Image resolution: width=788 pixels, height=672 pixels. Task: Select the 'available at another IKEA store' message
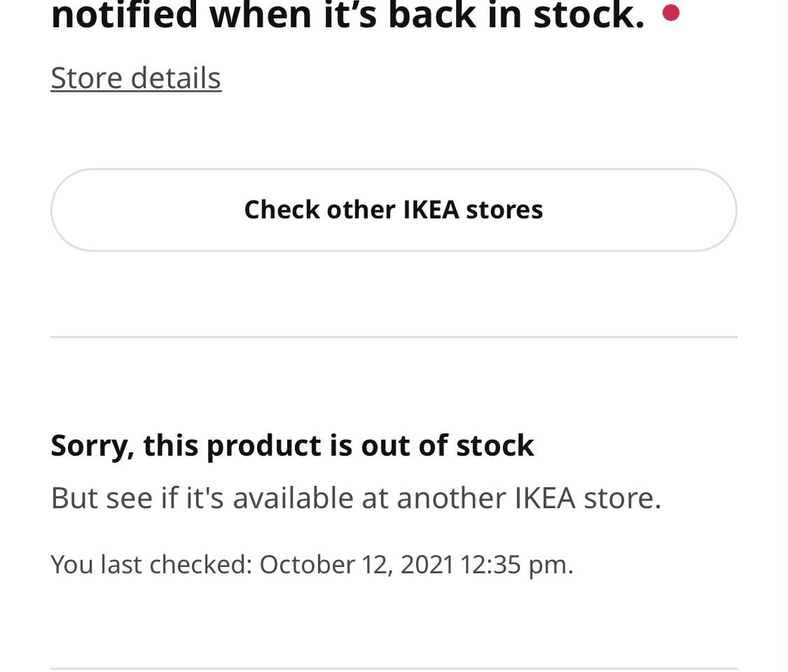pos(356,497)
